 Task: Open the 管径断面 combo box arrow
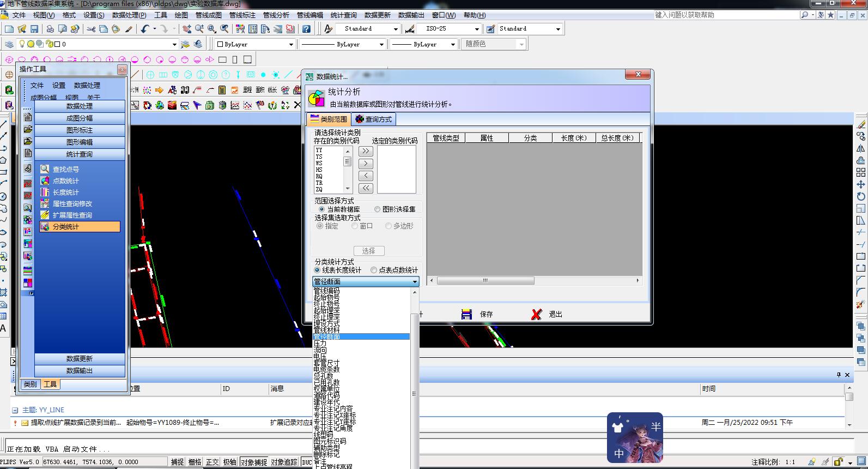click(x=415, y=281)
